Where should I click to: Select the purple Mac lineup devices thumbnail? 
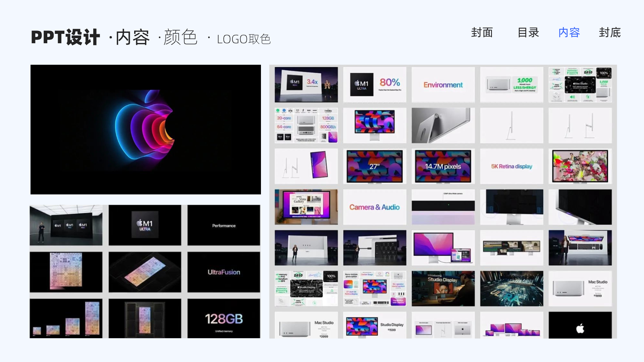pos(512,325)
